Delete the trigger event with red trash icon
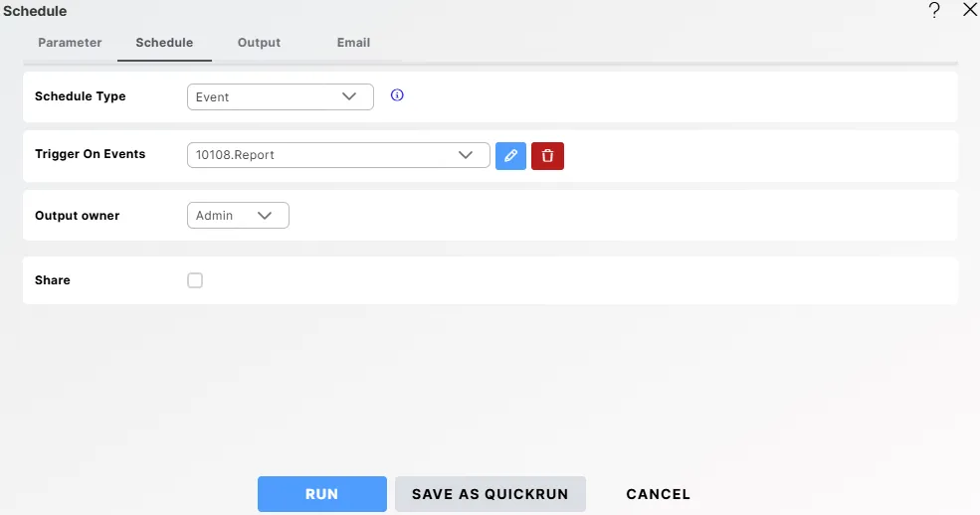Image resolution: width=980 pixels, height=515 pixels. click(547, 156)
